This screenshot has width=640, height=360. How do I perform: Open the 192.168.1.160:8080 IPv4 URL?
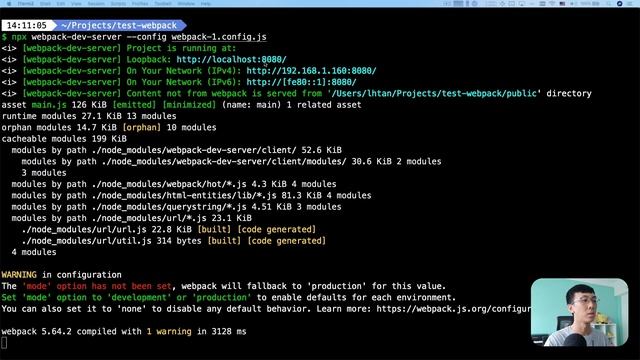pyautogui.click(x=311, y=71)
